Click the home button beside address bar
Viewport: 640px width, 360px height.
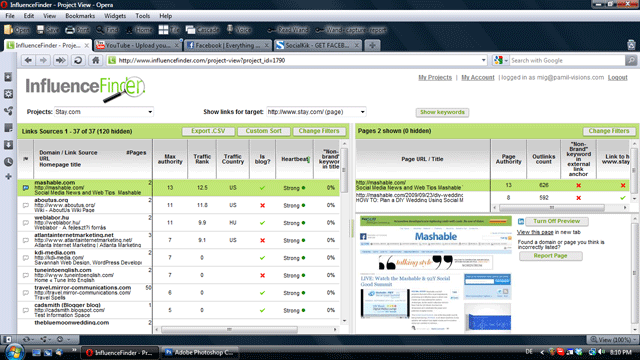pos(96,60)
